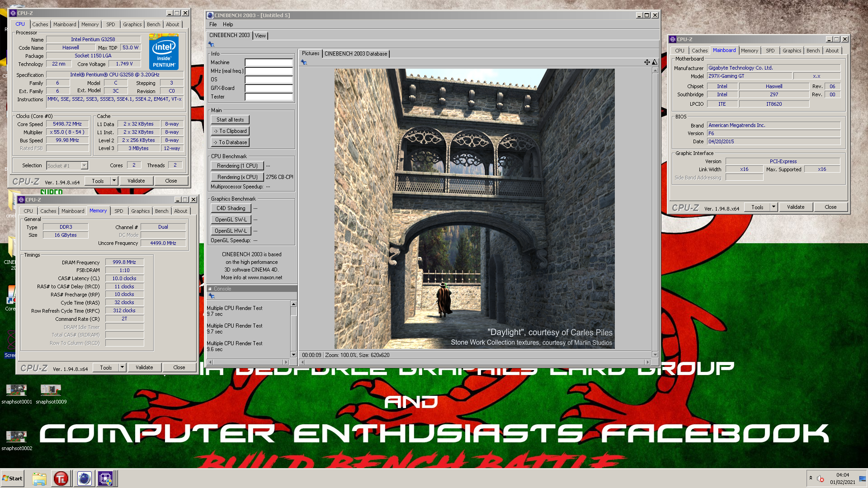Click pin icon in Console panel
This screenshot has width=868, height=488.
(211, 296)
